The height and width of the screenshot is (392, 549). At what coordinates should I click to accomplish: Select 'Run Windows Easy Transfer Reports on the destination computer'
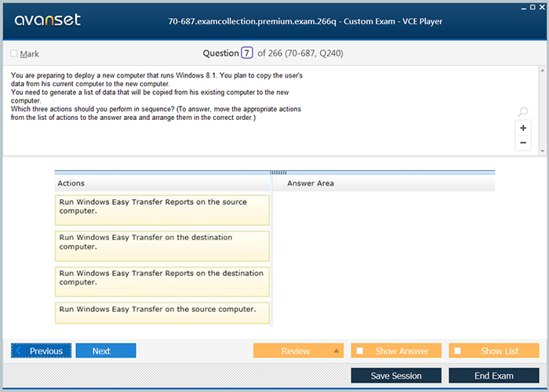162,281
